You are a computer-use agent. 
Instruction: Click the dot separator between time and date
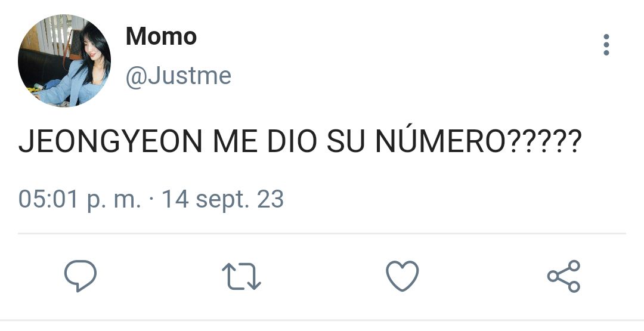tap(151, 200)
